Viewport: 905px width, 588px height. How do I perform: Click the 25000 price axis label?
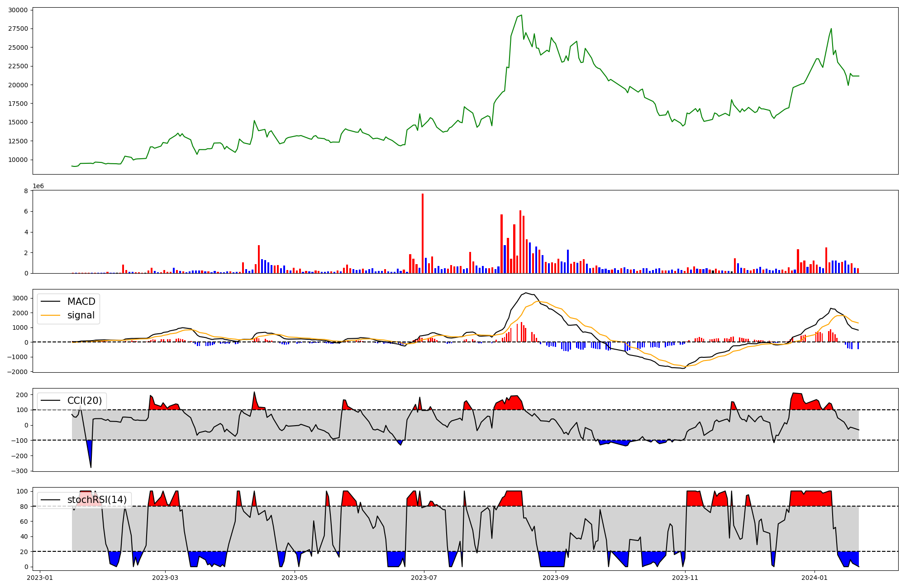click(18, 47)
